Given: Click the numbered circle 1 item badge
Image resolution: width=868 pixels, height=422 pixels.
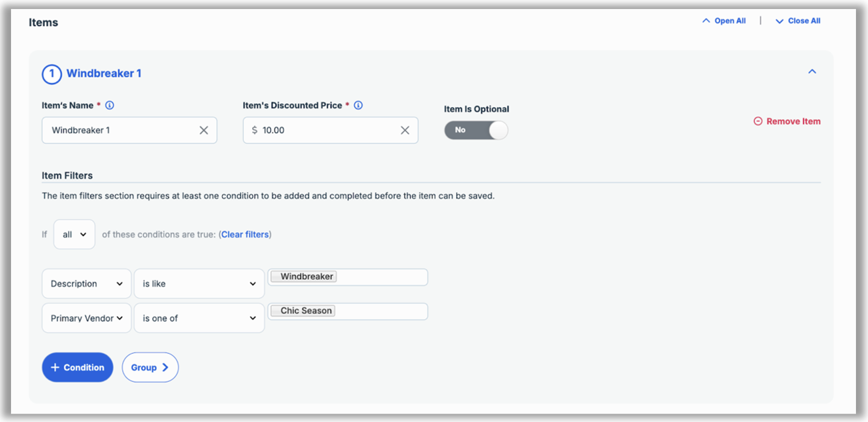Looking at the screenshot, I should click(x=52, y=74).
